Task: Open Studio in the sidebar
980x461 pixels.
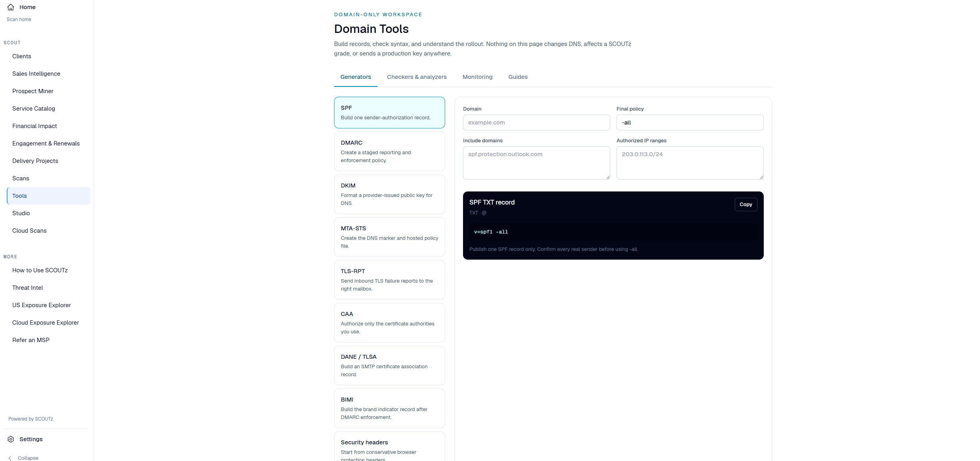Action: point(48,213)
